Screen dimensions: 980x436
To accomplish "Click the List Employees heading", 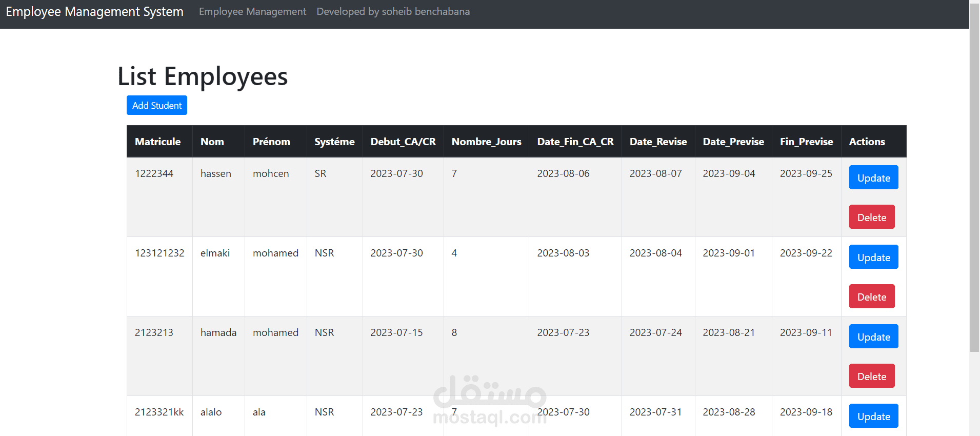I will pos(203,76).
